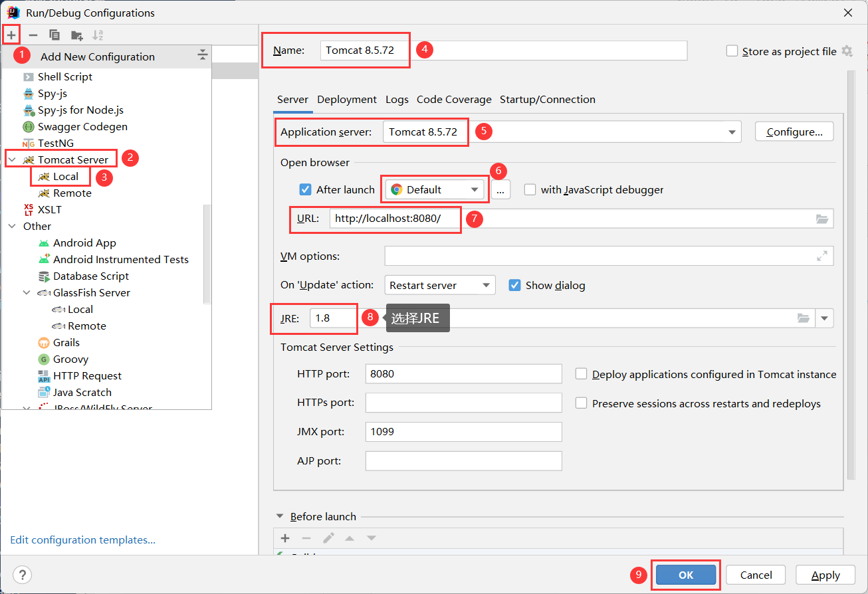Click the gear icon next to Store as project file
Screen dimensions: 868x594
coord(847,50)
